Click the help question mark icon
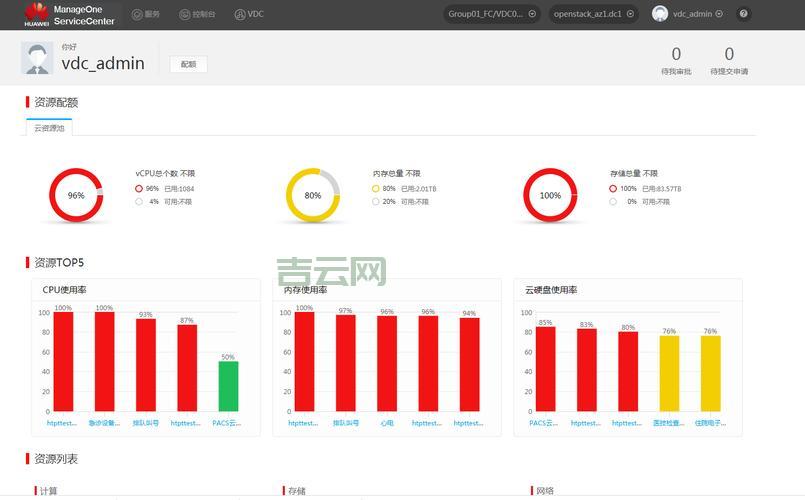This screenshot has width=805, height=500. 743,14
